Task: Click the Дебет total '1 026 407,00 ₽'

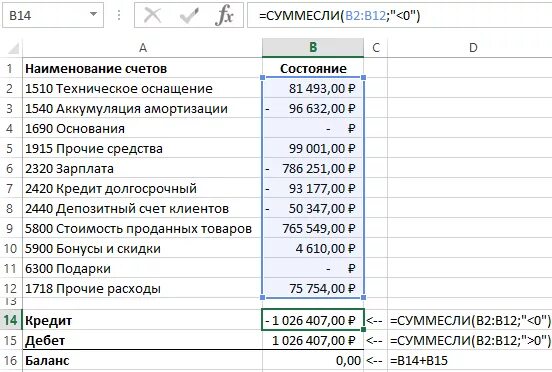Action: pyautogui.click(x=313, y=340)
